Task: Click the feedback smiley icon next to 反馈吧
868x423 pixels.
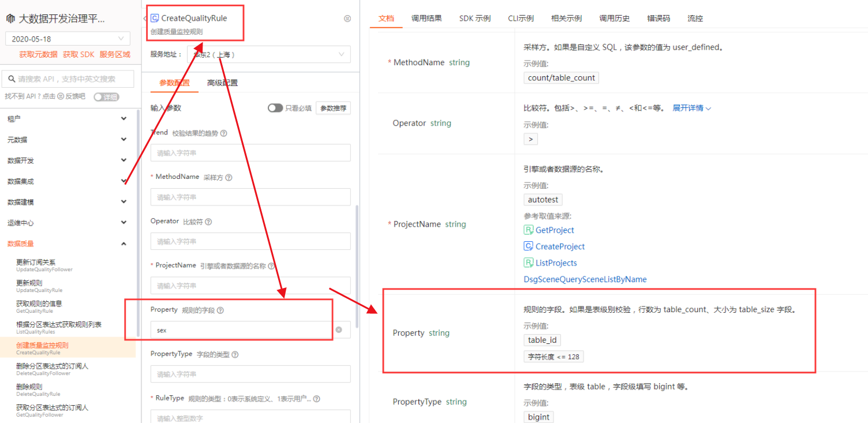Action: click(x=60, y=96)
